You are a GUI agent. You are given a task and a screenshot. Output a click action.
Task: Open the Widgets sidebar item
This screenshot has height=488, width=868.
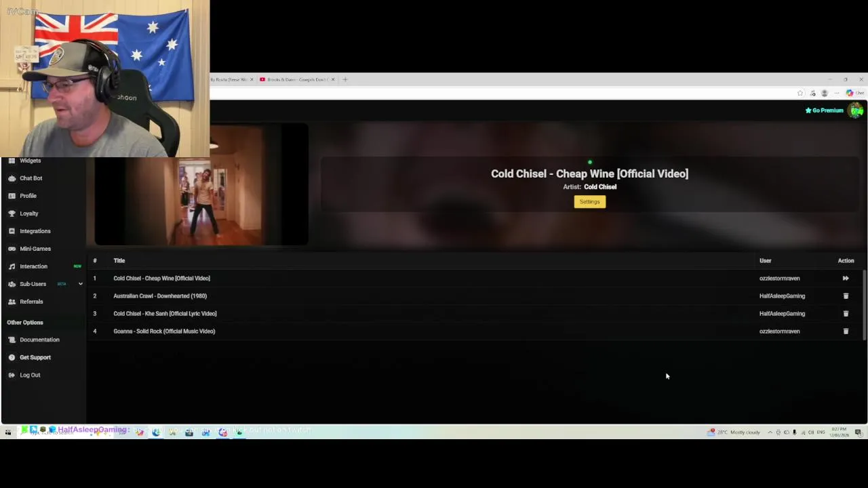(30, 161)
